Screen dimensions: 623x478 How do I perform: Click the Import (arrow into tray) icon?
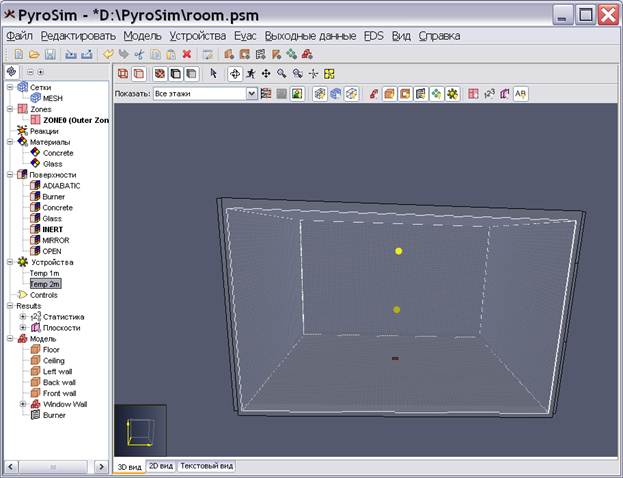pyautogui.click(x=71, y=54)
